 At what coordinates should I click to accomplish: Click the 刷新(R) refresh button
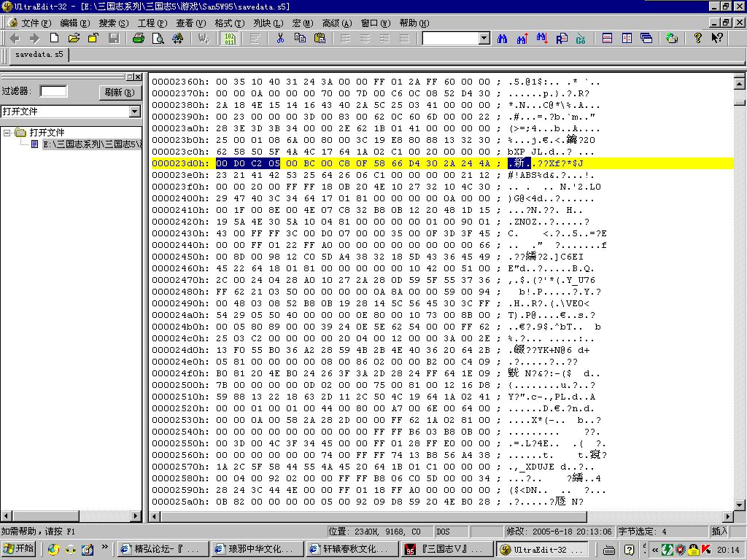coord(119,92)
